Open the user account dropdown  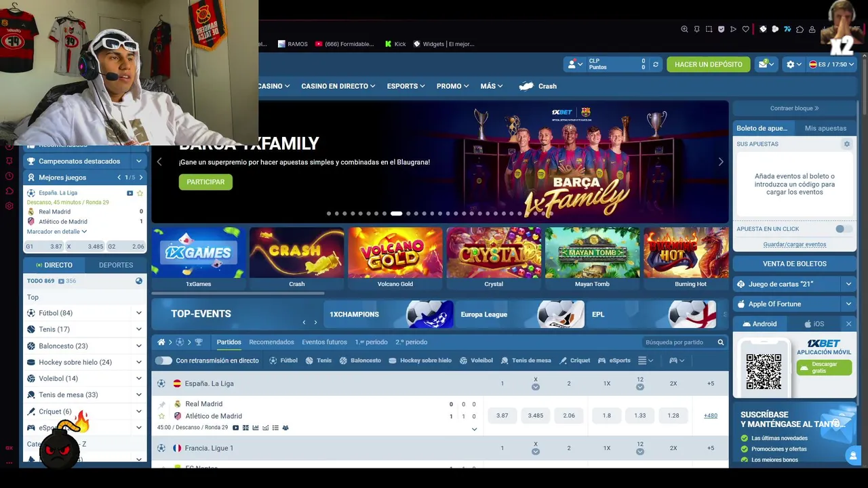(575, 64)
